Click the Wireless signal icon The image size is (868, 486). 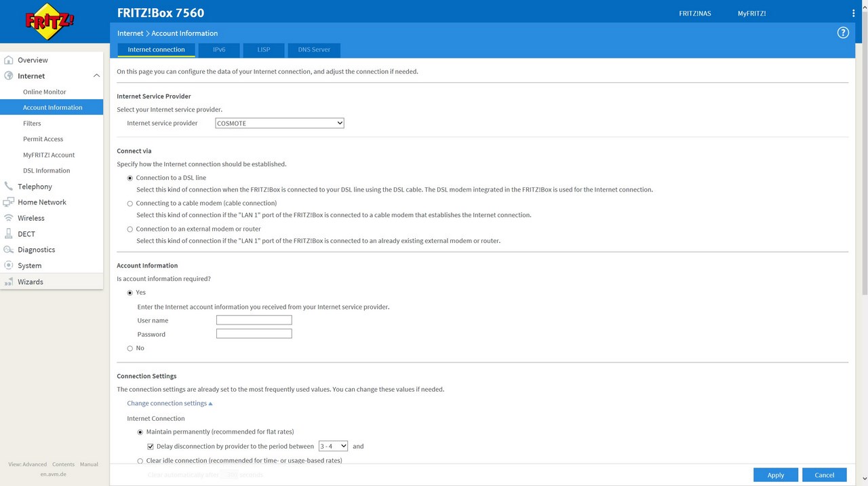click(9, 218)
